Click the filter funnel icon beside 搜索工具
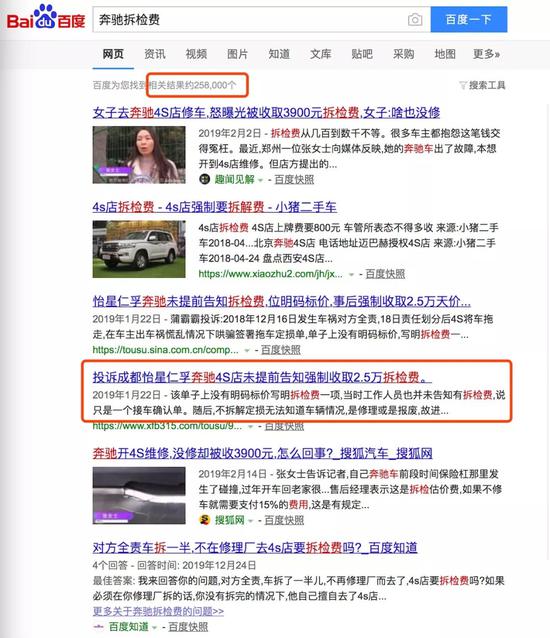The width and height of the screenshot is (550, 638). coord(463,85)
